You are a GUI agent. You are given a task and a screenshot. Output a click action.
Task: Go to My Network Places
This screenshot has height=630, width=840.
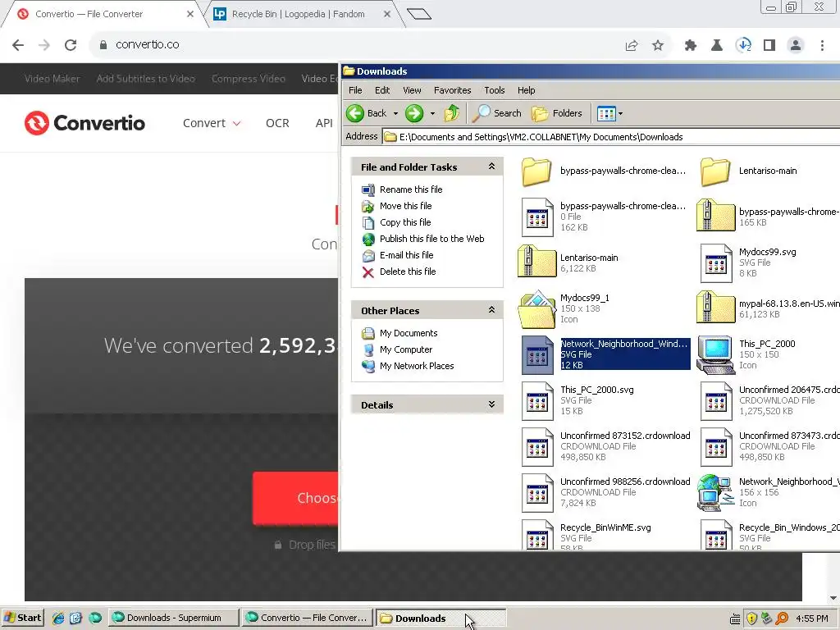(x=417, y=366)
